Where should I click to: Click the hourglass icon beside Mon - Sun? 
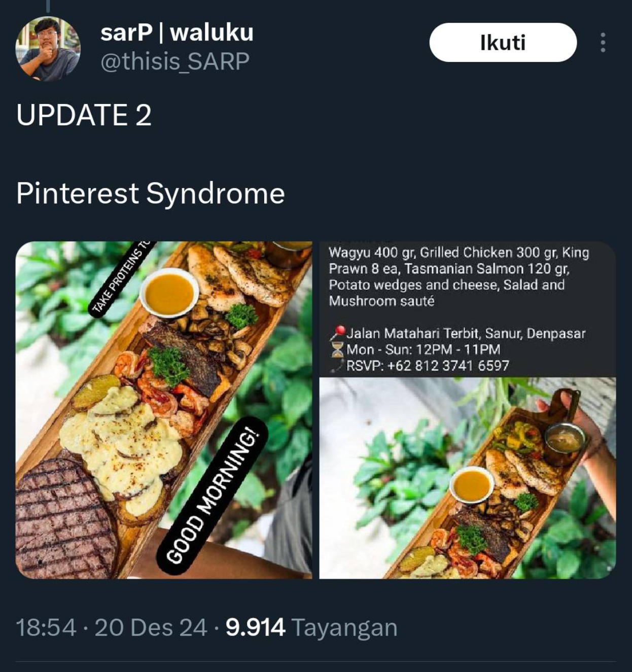pos(337,349)
